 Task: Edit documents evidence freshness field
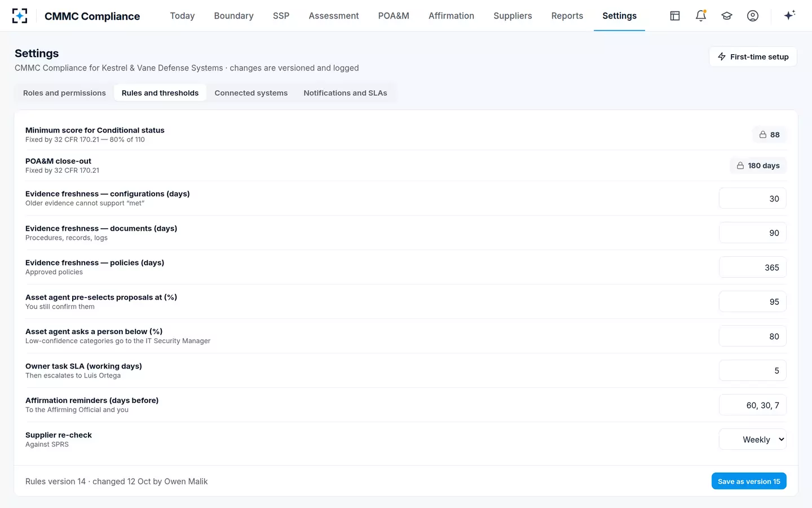click(x=753, y=233)
